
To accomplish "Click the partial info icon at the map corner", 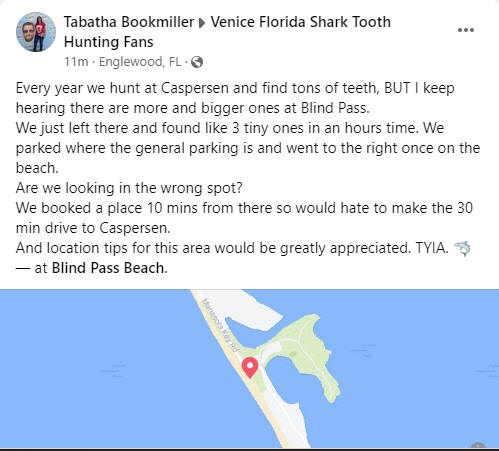I will (x=478, y=446).
